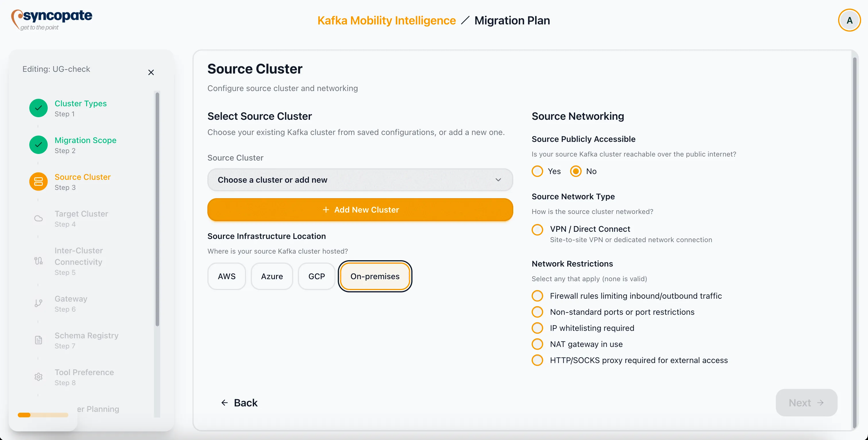
Task: Choose VPN / Direct Connect network type
Action: coord(537,229)
